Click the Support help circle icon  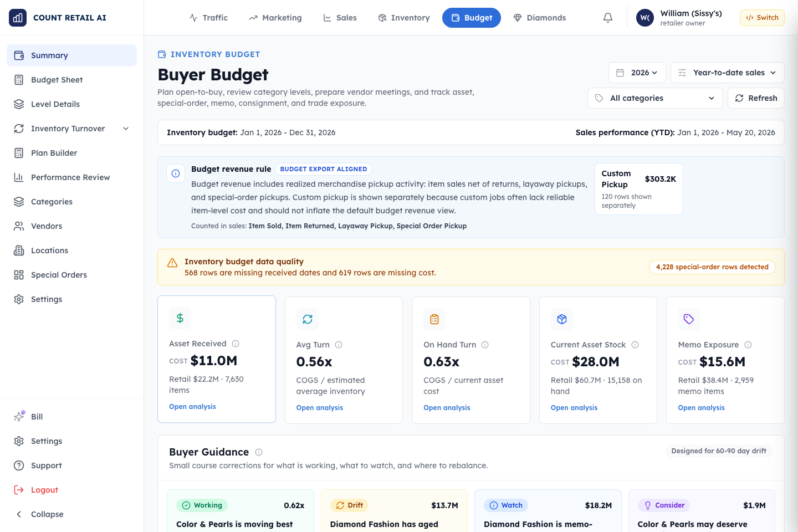coord(19,465)
